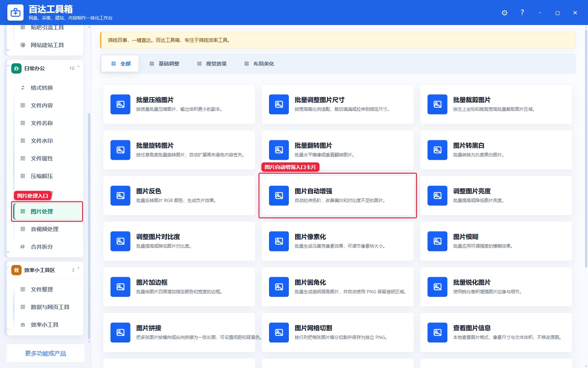
Task: Go to 合并拆分 sidebar item
Action: [x=47, y=247]
